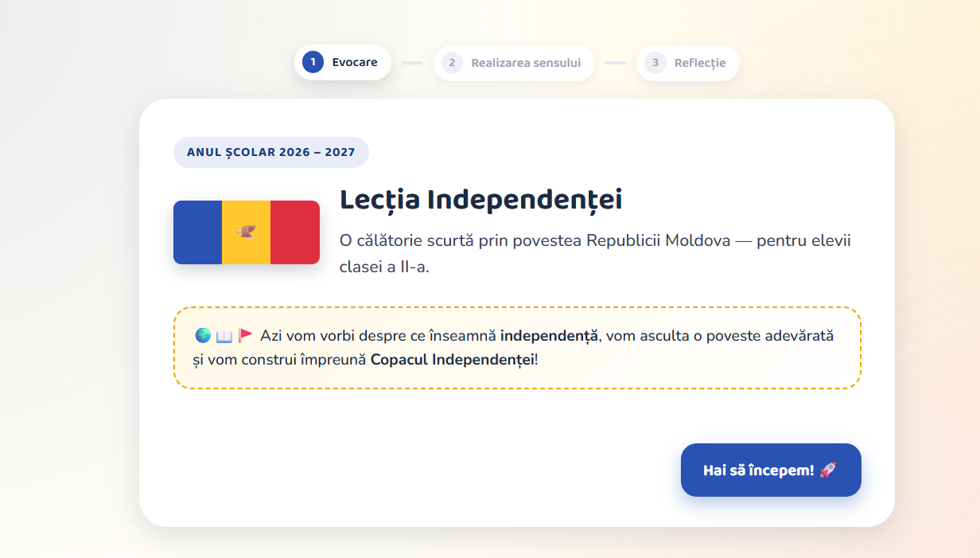
Task: Select the Lecția Independenței heading
Action: coord(480,200)
